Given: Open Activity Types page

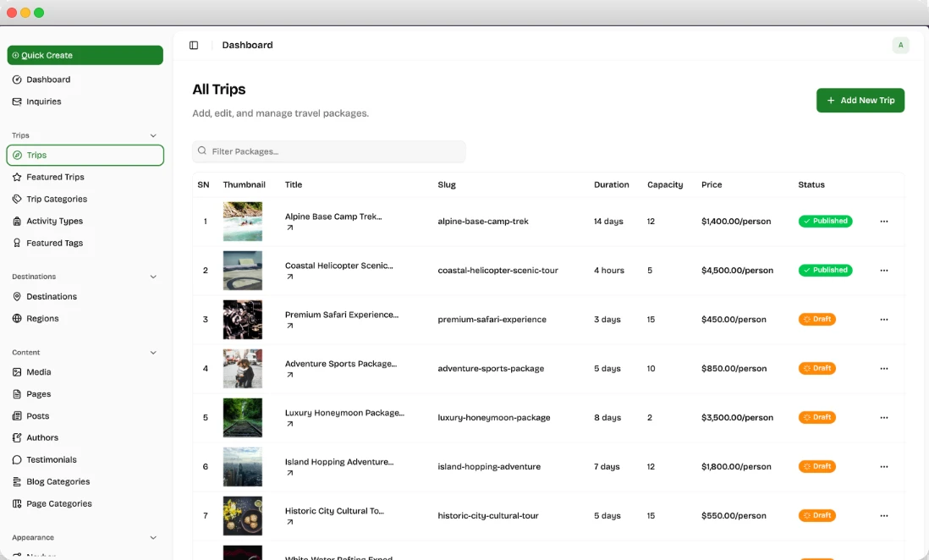Looking at the screenshot, I should coord(85,221).
